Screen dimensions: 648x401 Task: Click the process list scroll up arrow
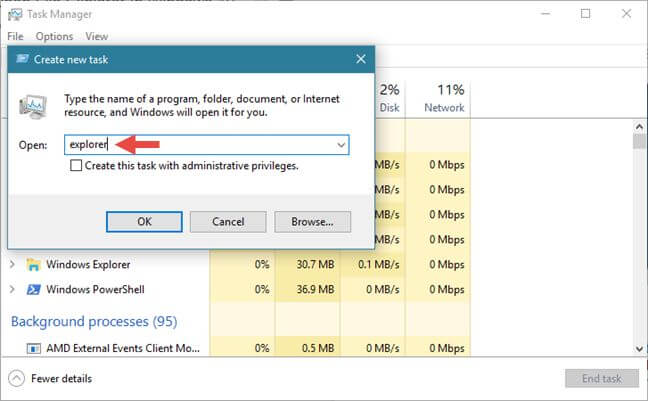pyautogui.click(x=639, y=127)
